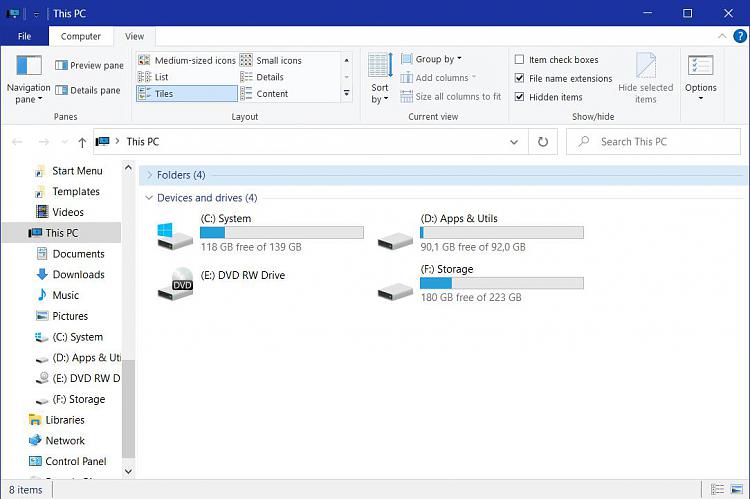The height and width of the screenshot is (499, 750).
Task: Choose Small icons layout
Action: pyautogui.click(x=271, y=60)
